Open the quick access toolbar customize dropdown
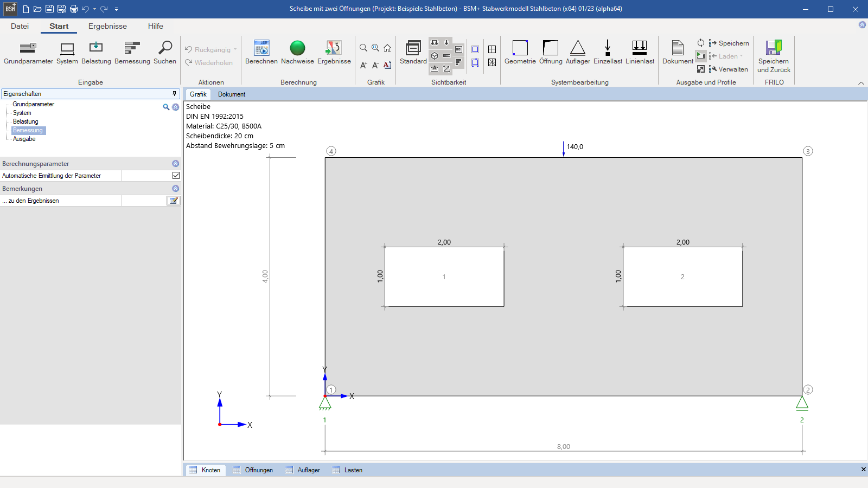868x488 pixels. [116, 9]
